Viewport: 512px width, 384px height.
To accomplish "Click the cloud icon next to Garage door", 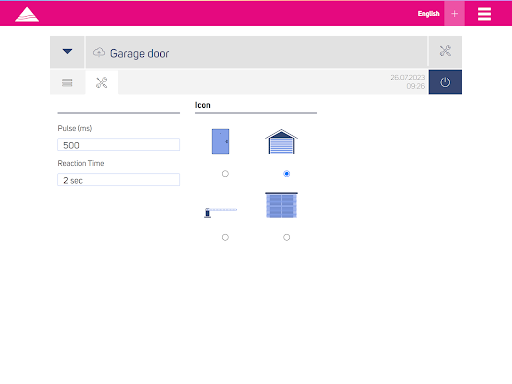I will click(99, 52).
